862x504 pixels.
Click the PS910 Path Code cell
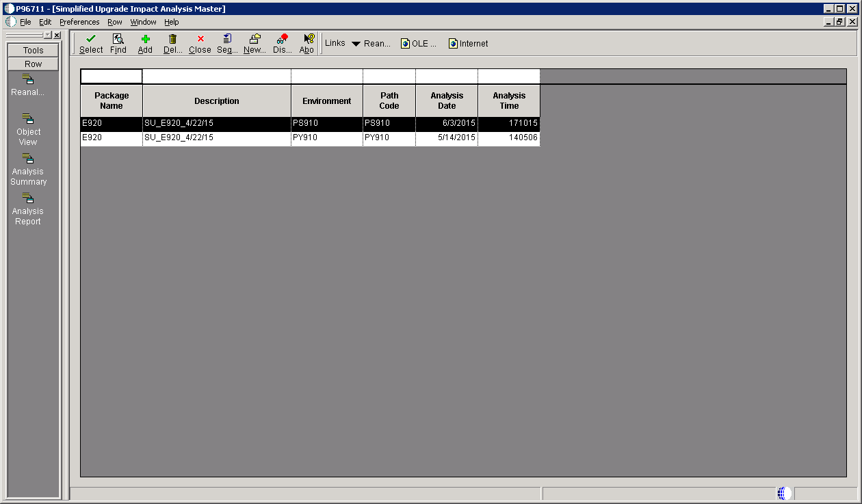tap(389, 124)
